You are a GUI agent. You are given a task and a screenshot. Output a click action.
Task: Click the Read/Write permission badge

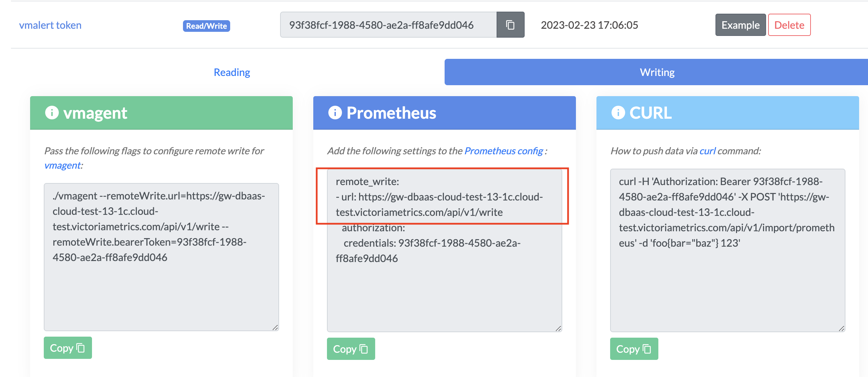pyautogui.click(x=206, y=26)
